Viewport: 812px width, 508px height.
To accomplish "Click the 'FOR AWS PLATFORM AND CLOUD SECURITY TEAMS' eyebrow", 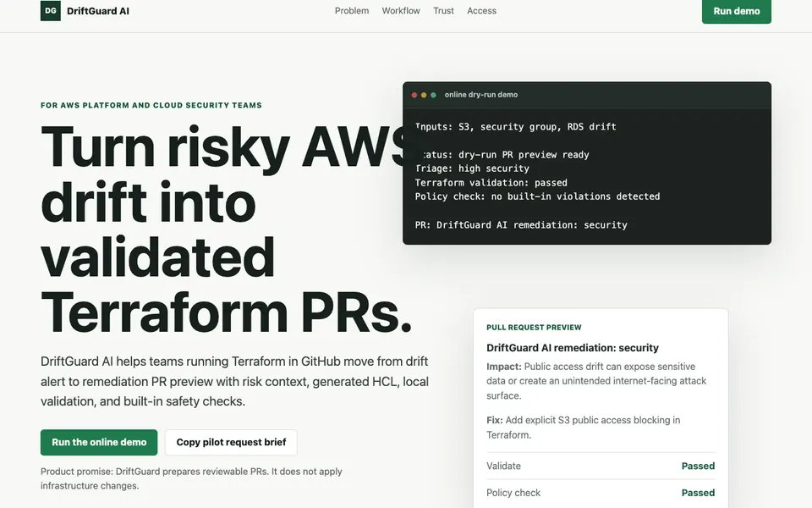I will pos(151,105).
